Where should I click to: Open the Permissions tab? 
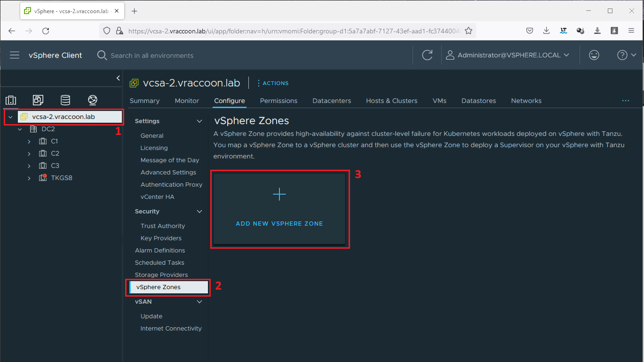[x=278, y=101]
